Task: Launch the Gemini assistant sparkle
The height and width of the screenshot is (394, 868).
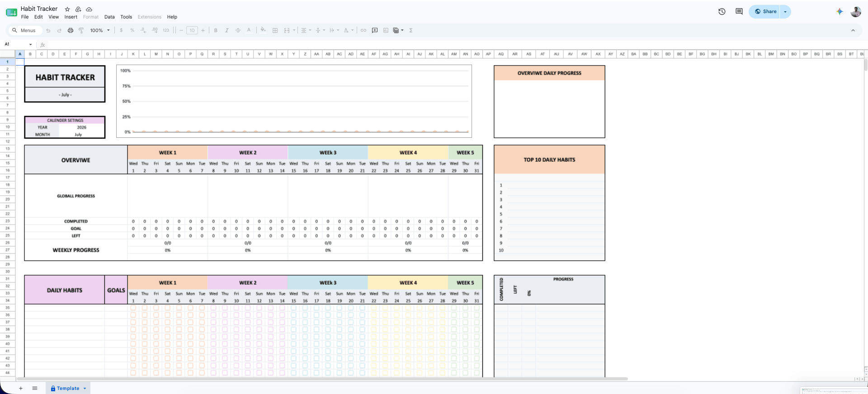Action: click(x=840, y=12)
